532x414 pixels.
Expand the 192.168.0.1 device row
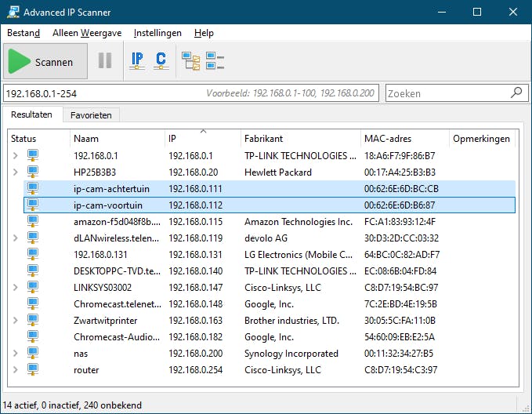[x=15, y=155]
